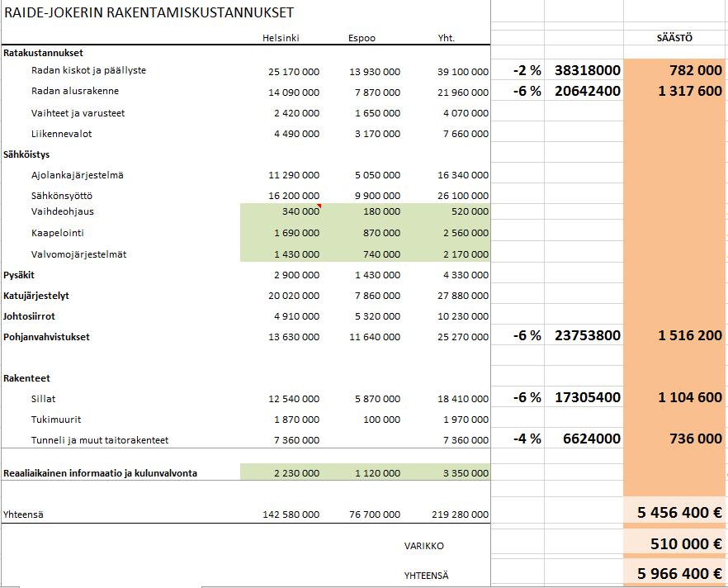The height and width of the screenshot is (588, 728).
Task: Select the cell containing '13 930 000'
Action: coord(375,72)
